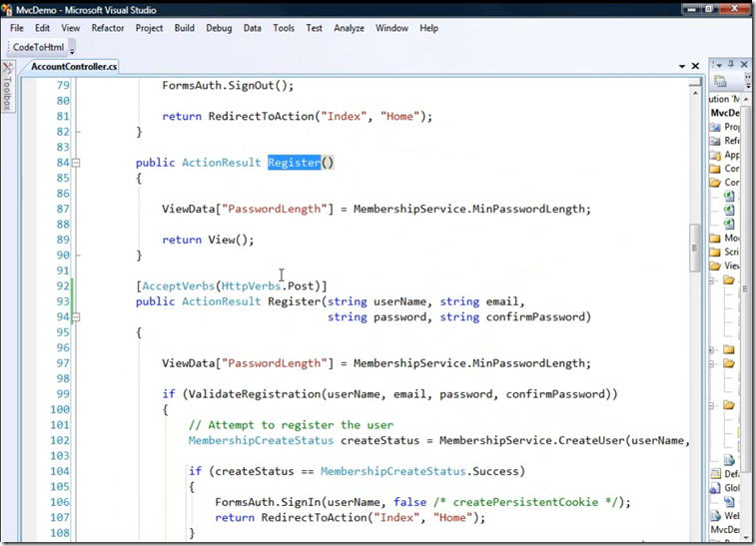
Task: Open the Window menu
Action: (392, 28)
